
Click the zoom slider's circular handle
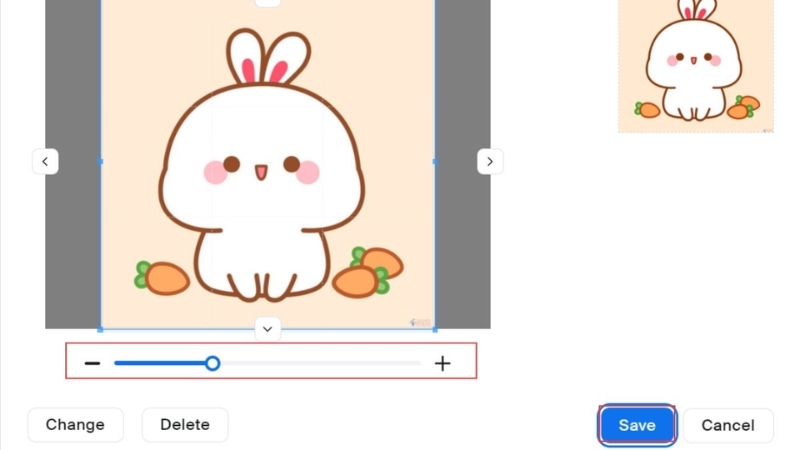pyautogui.click(x=212, y=363)
